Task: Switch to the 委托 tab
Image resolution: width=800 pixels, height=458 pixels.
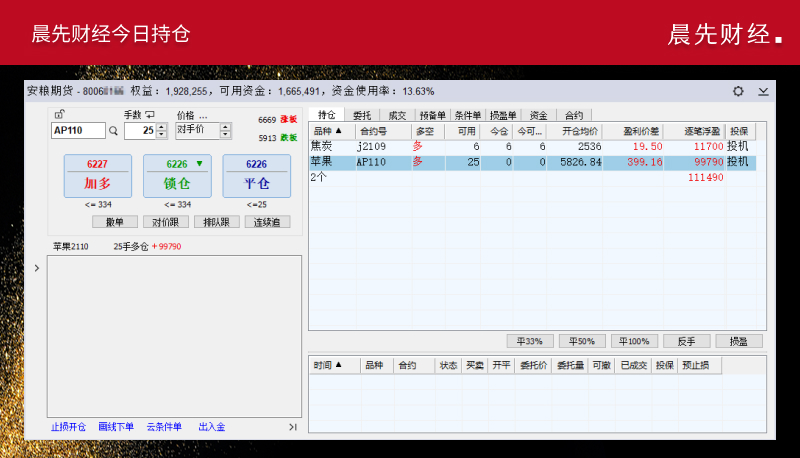Action: [x=362, y=115]
